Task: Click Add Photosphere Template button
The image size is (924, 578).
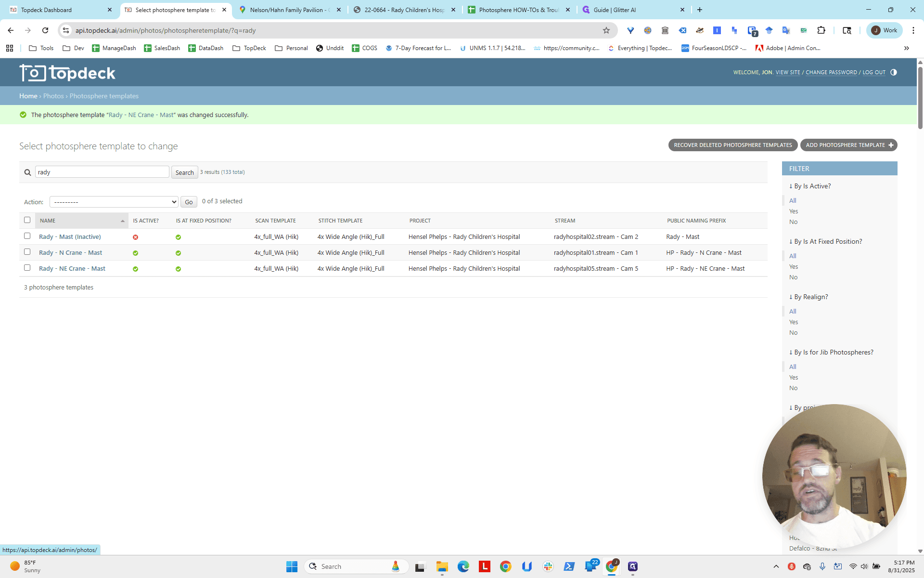Action: pyautogui.click(x=849, y=145)
